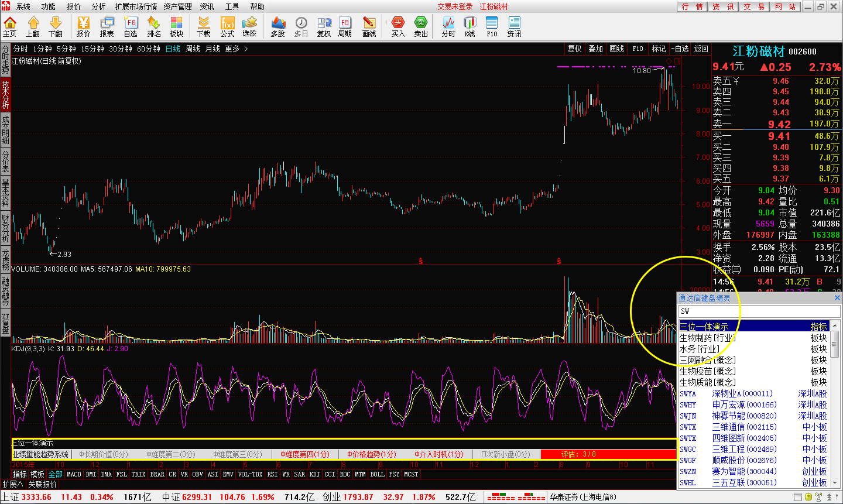Viewport: 843px width, 504px height.
Task: Switch chart to 60分钟 period
Action: click(x=148, y=49)
